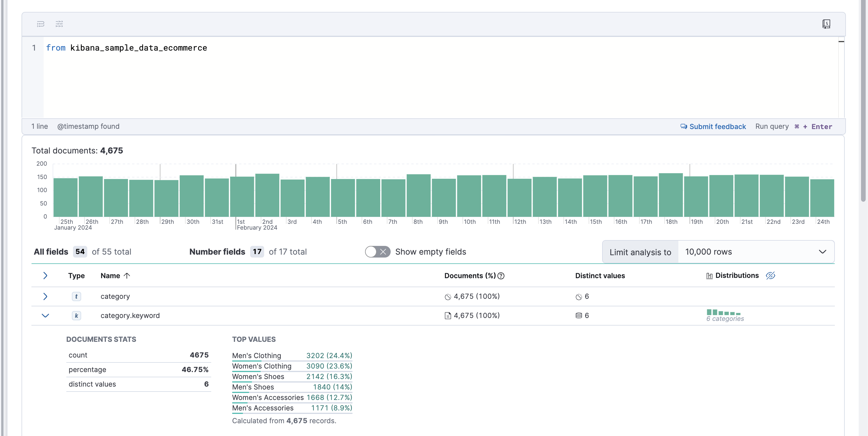
Task: Click the 54 badge next to All fields
Action: click(x=80, y=251)
